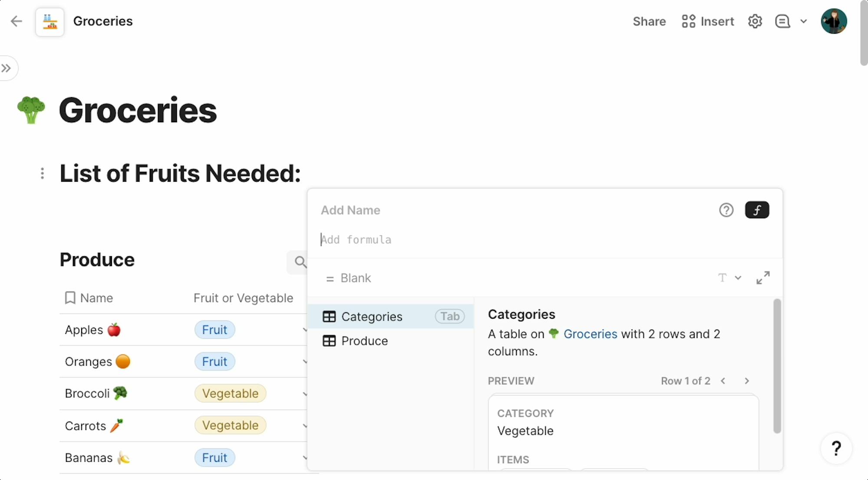
Task: Expand comments dropdown chevron in header
Action: (x=803, y=21)
